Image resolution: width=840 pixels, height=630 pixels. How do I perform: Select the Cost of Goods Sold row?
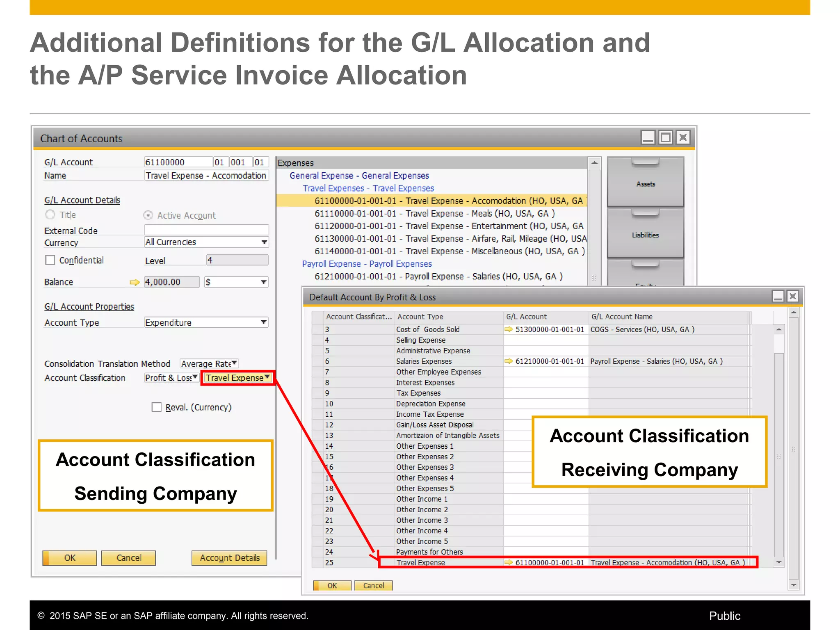tap(531, 329)
